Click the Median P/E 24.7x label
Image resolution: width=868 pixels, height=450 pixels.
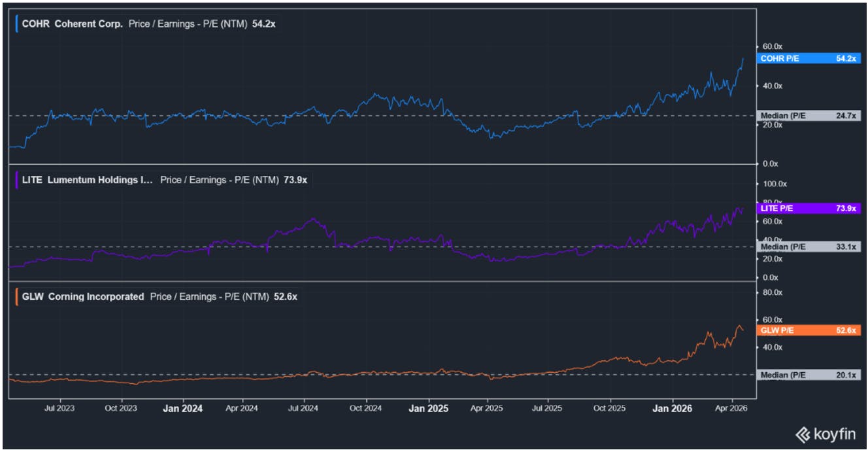808,116
